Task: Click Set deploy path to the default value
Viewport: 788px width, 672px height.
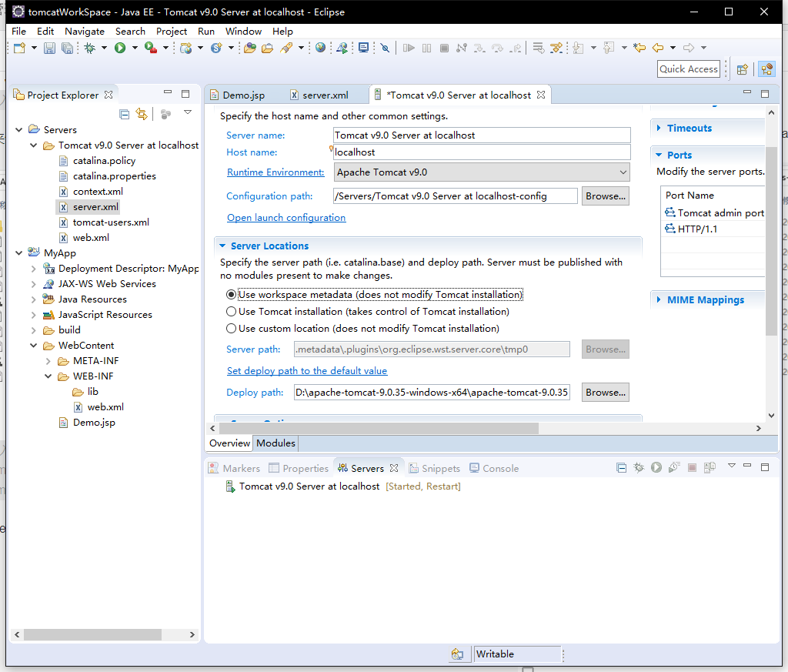Action: (x=307, y=371)
